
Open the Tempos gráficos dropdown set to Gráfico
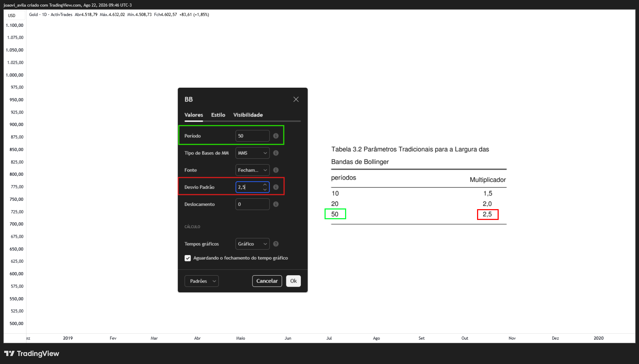pos(252,244)
